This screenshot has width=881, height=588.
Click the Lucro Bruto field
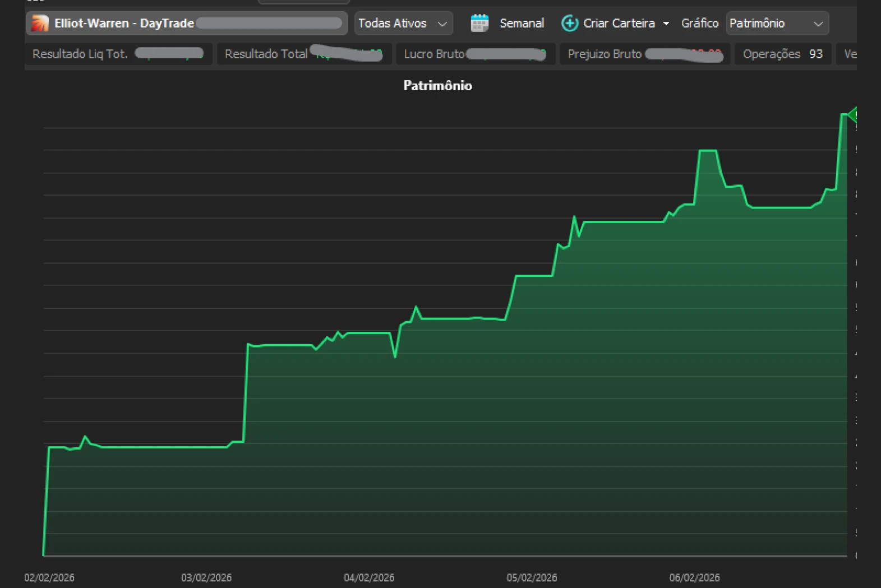[476, 54]
